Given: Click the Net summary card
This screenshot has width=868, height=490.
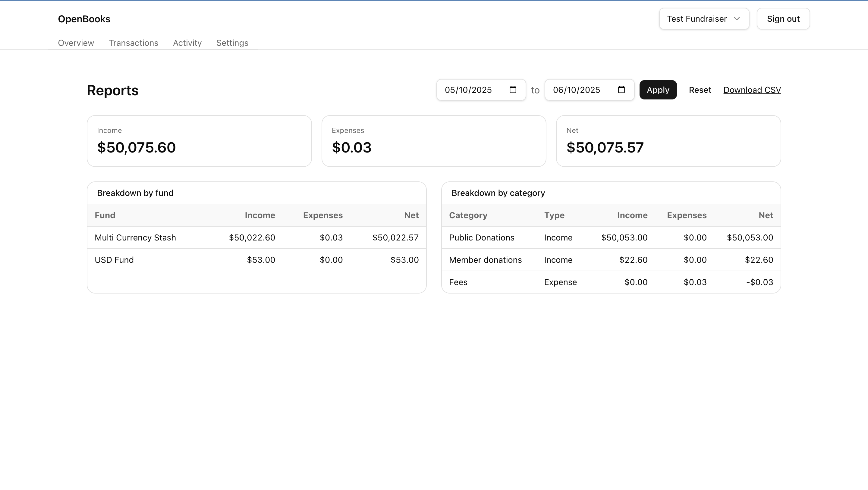Looking at the screenshot, I should [x=668, y=141].
